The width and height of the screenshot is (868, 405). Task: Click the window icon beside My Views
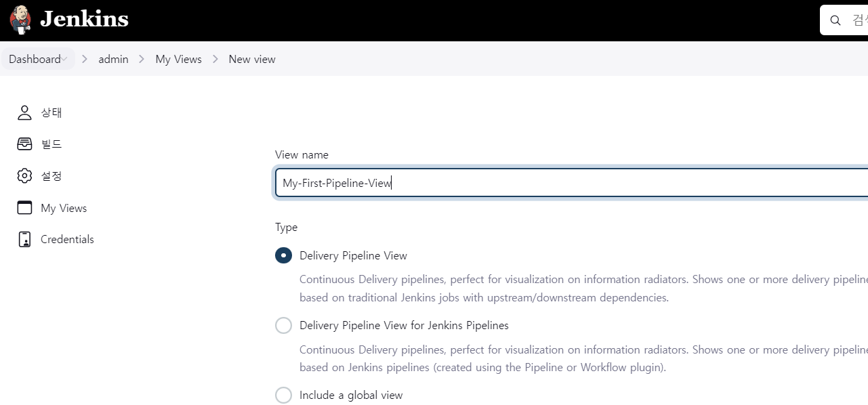[24, 208]
